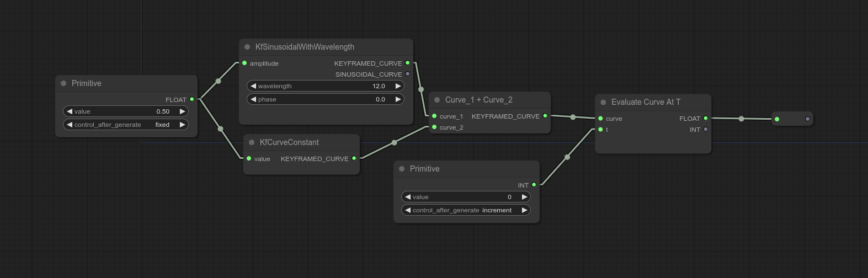The image size is (868, 278).
Task: Increase the 0.50 value with the right arrow
Action: coord(182,111)
